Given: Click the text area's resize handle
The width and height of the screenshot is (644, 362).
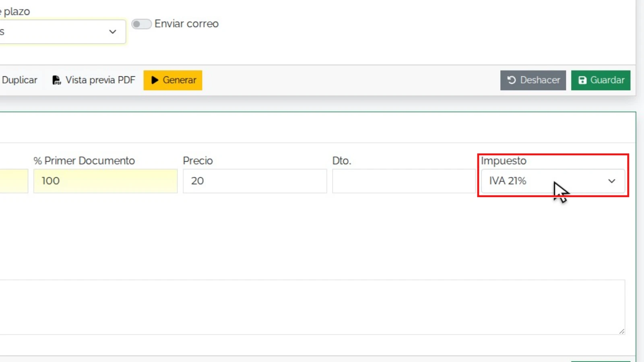Looking at the screenshot, I should 621,331.
